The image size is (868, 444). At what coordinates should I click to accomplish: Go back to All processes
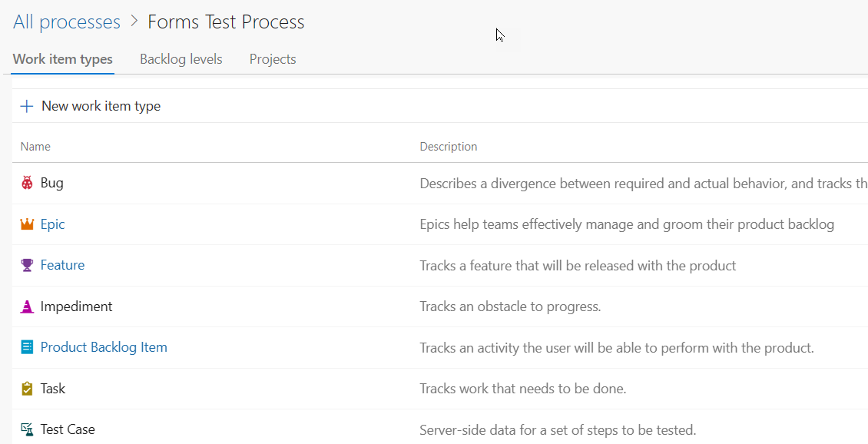coord(67,22)
